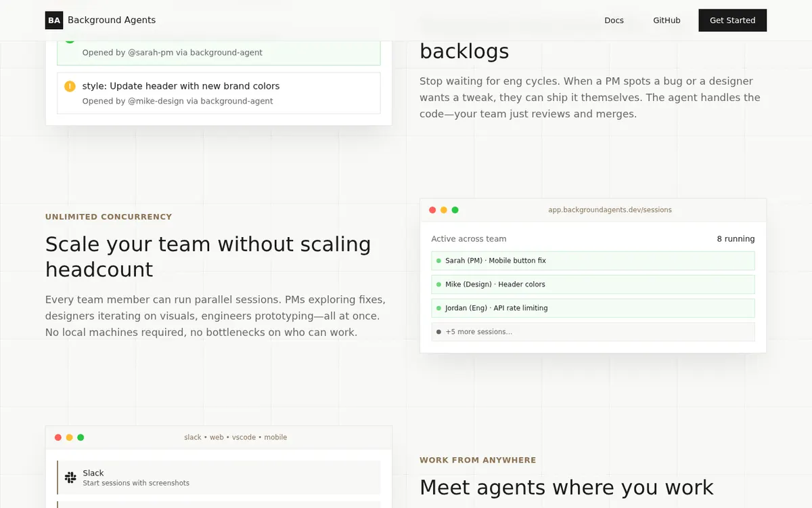Click the 'Active across team' label

pos(468,239)
